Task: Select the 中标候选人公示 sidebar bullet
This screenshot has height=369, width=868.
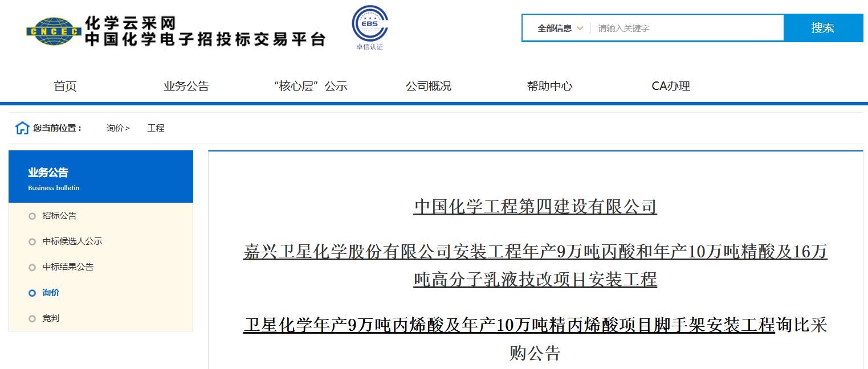Action: pyautogui.click(x=32, y=241)
